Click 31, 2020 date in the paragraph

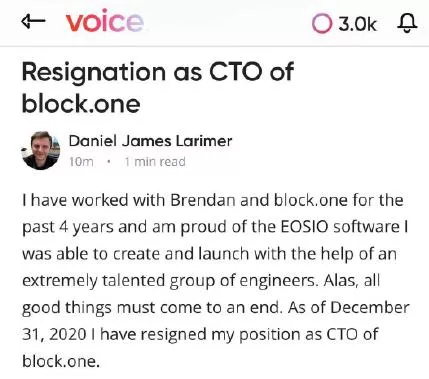[54, 334]
